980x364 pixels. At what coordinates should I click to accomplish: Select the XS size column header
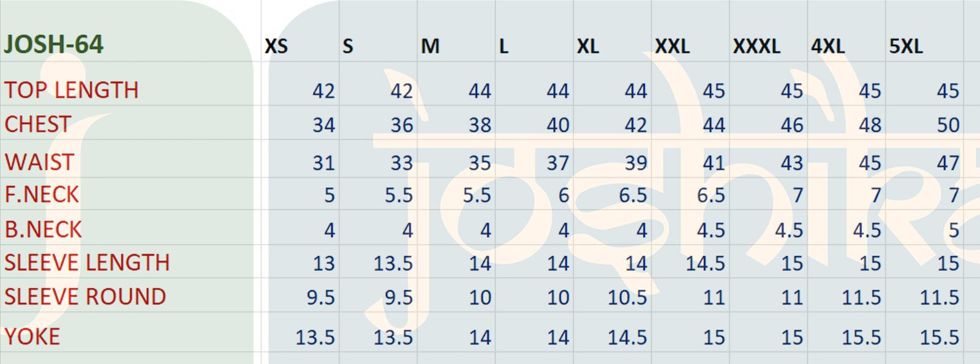click(276, 46)
